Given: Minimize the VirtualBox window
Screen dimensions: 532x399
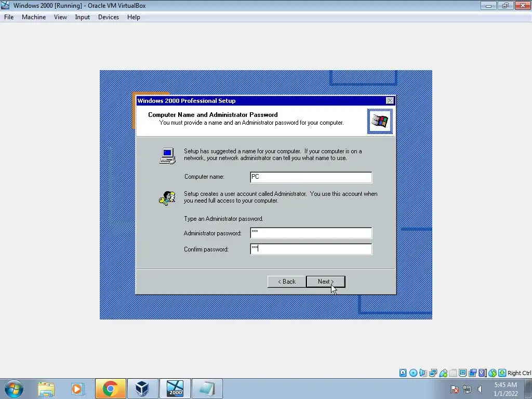Looking at the screenshot, I should tap(488, 5).
